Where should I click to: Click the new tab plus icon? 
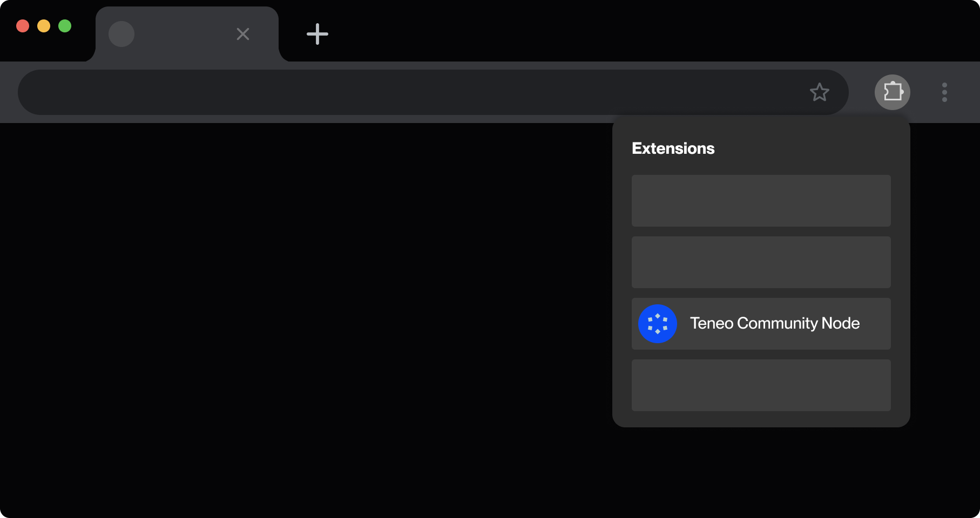point(317,33)
